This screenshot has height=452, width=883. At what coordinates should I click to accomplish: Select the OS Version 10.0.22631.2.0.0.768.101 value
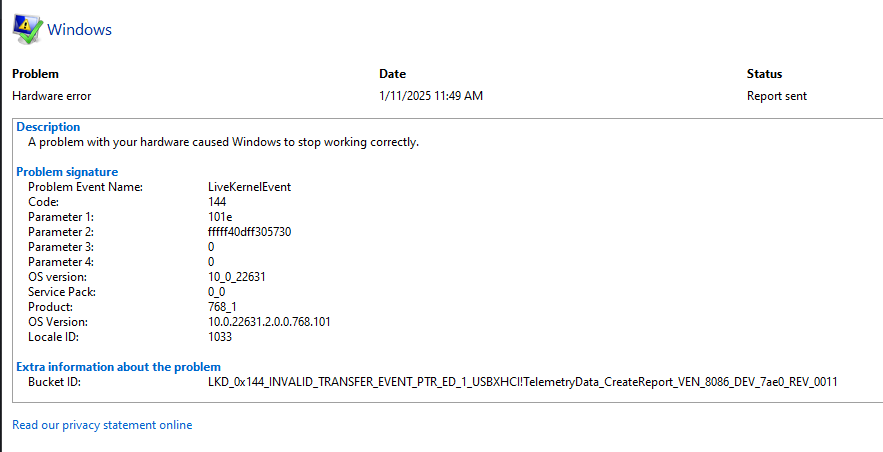click(269, 322)
